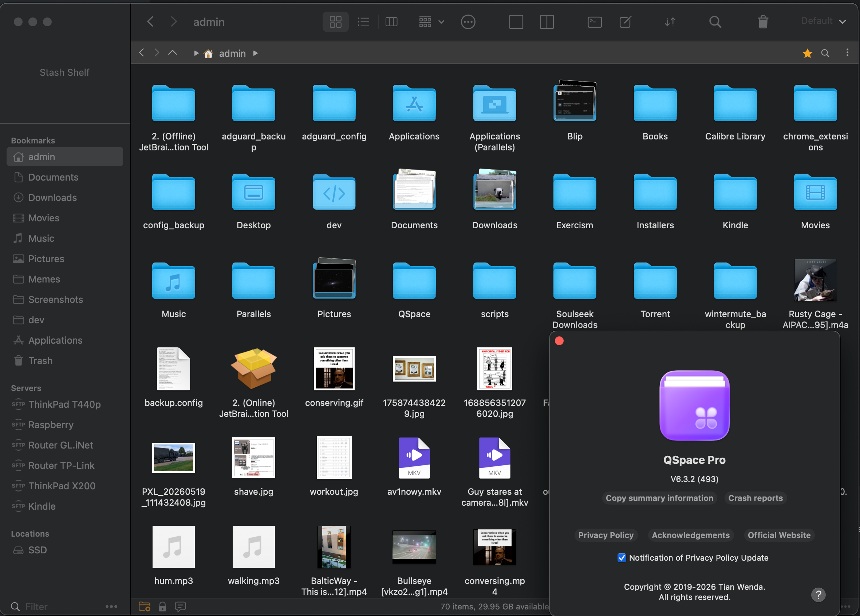Click the path bar search icon

click(x=825, y=53)
